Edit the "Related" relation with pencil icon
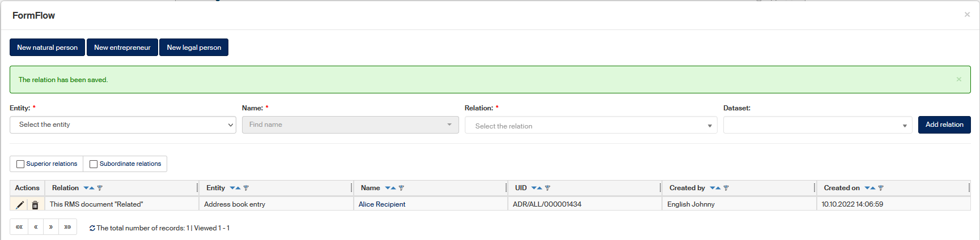 point(20,204)
